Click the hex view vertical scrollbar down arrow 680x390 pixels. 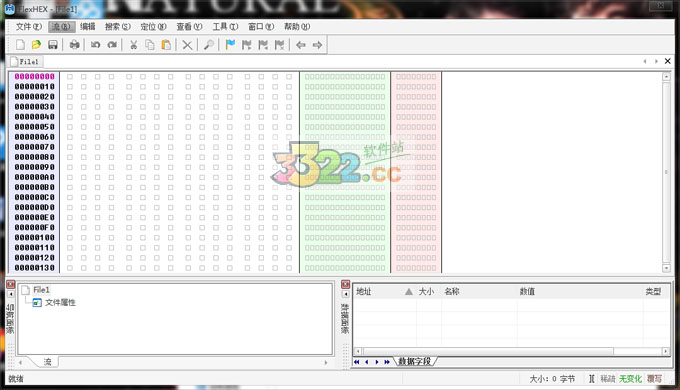(x=666, y=268)
